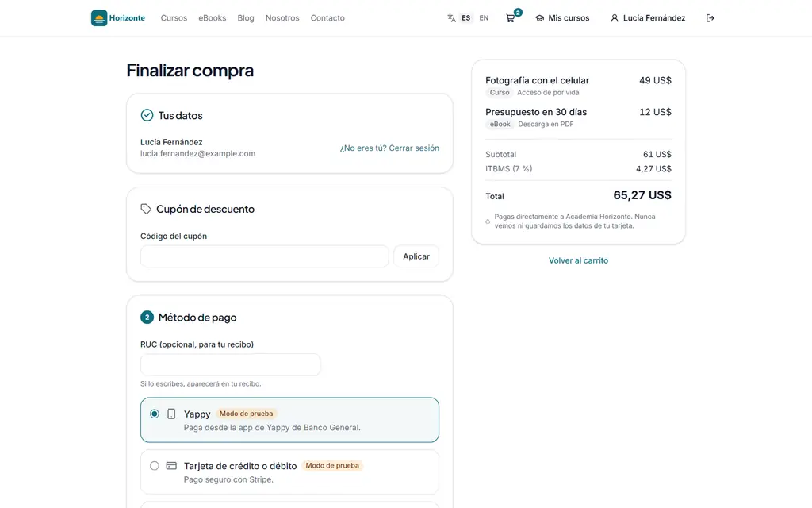
Task: Open the Cursos menu item
Action: point(174,18)
